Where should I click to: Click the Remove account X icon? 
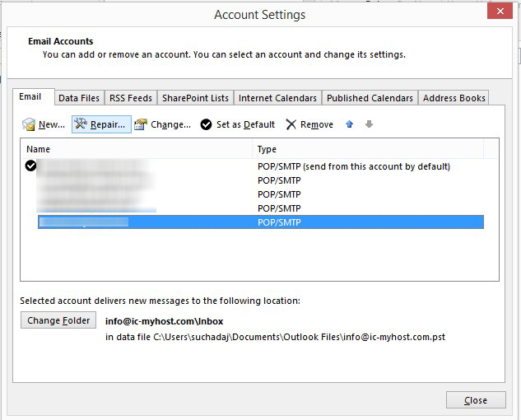point(291,124)
